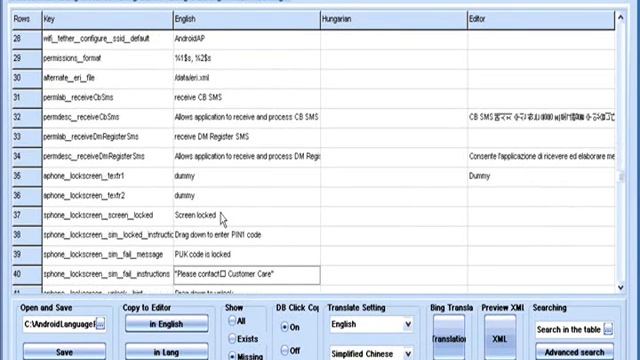Click key cell permlab_receiveCbSms
The image size is (640, 360).
pyautogui.click(x=108, y=98)
